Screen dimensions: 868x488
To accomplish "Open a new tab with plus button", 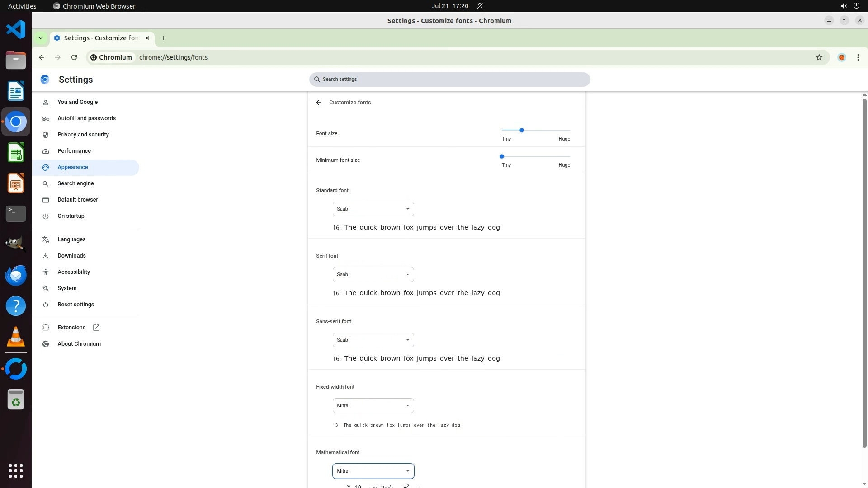I will click(x=164, y=38).
